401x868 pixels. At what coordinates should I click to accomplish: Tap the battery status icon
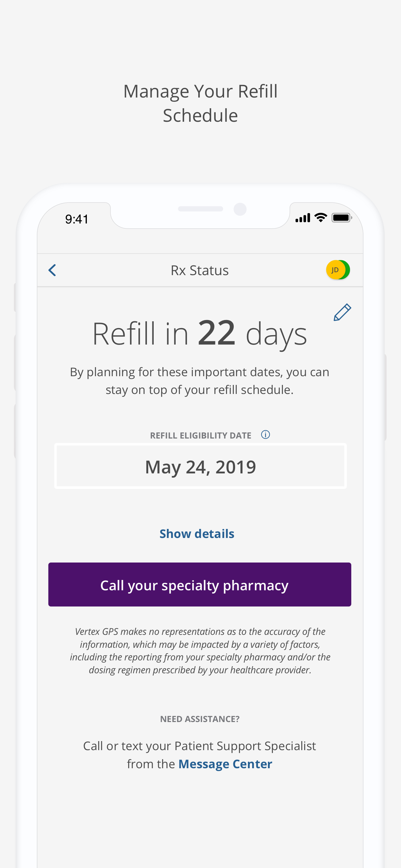point(342,218)
